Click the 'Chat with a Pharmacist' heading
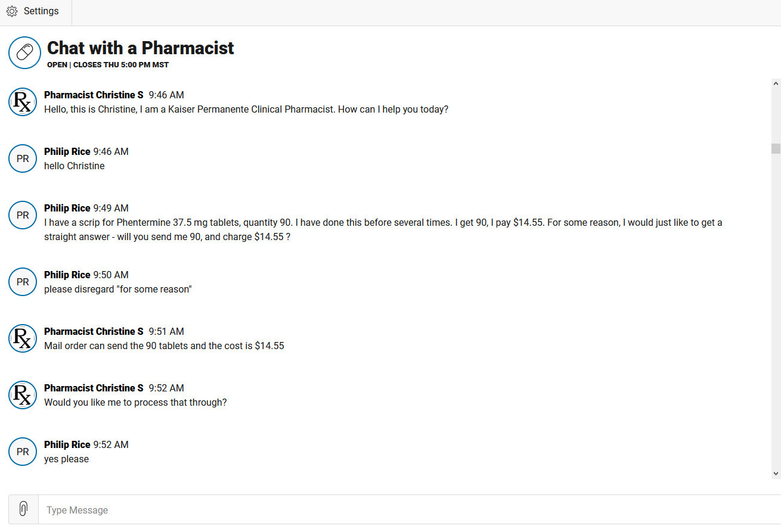781x532 pixels. [x=141, y=48]
